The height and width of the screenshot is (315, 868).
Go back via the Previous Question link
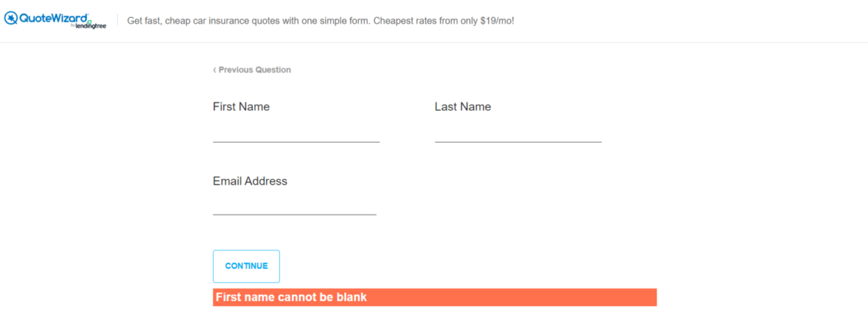[x=254, y=70]
